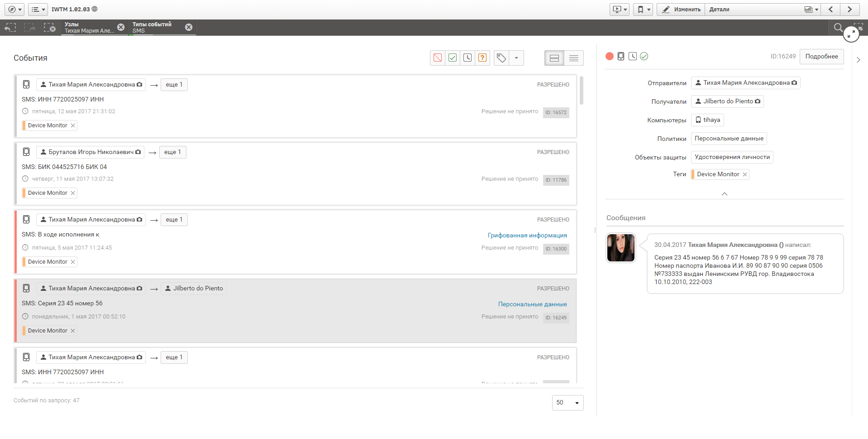
Task: Click the green check circle in details
Action: (644, 56)
